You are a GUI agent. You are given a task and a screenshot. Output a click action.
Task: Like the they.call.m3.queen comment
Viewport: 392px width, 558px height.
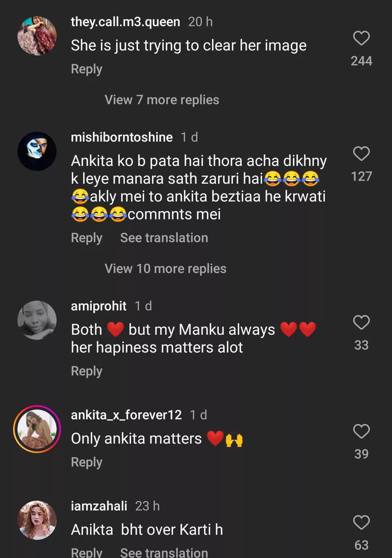[x=361, y=38]
